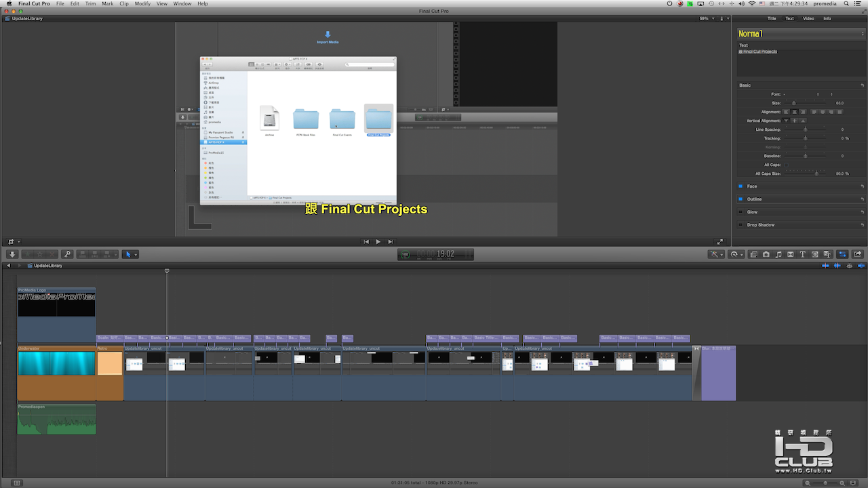Open the Titles browser T icon
868x488 pixels.
tap(802, 254)
